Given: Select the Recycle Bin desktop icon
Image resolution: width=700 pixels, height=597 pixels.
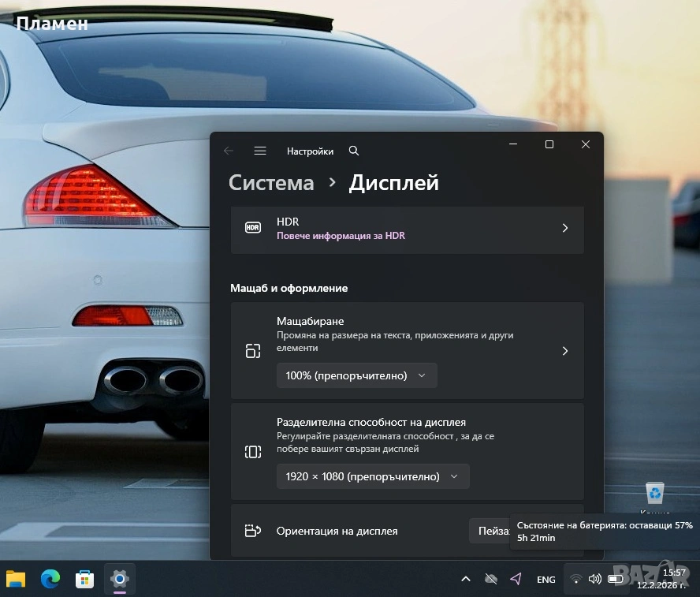Looking at the screenshot, I should (x=655, y=494).
